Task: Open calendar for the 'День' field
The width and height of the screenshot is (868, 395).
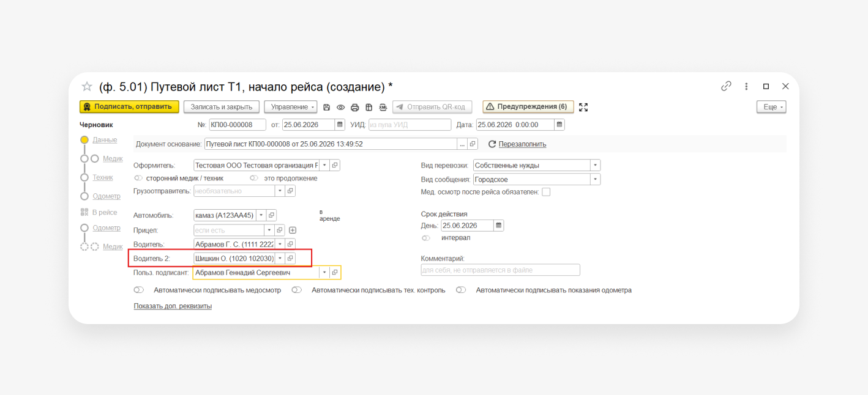Action: point(499,226)
